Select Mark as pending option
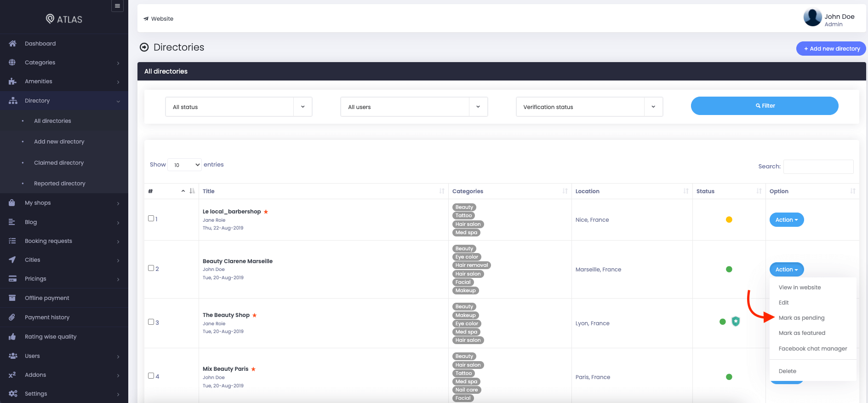Screen dimensions: 868x403 pos(802,318)
